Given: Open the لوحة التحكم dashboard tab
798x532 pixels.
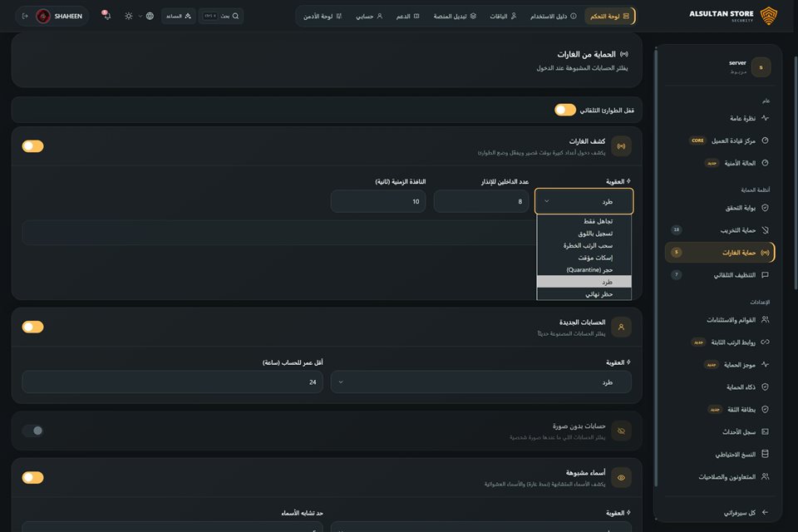Looking at the screenshot, I should coord(609,17).
